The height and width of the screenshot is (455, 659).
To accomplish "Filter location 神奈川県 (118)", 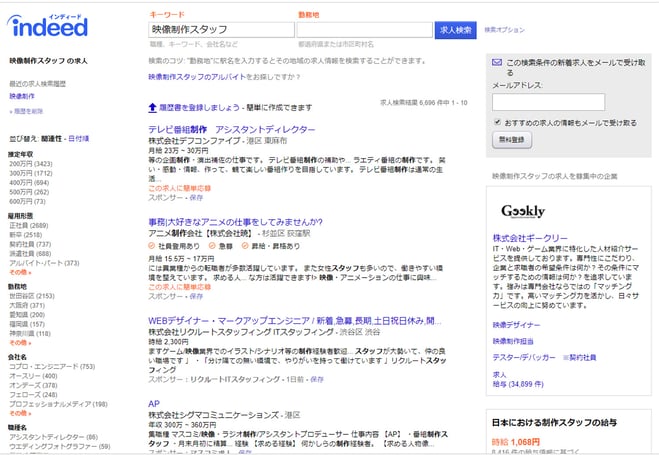I will point(30,334).
